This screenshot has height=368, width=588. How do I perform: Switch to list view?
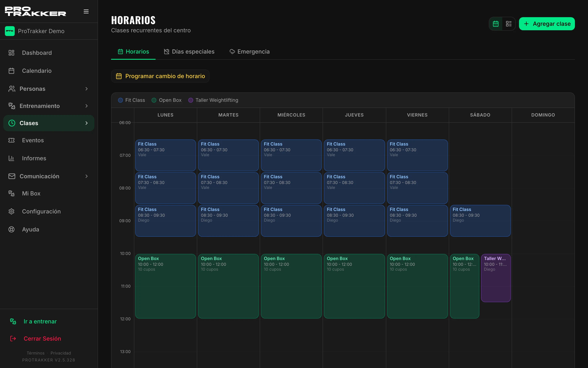tap(509, 24)
